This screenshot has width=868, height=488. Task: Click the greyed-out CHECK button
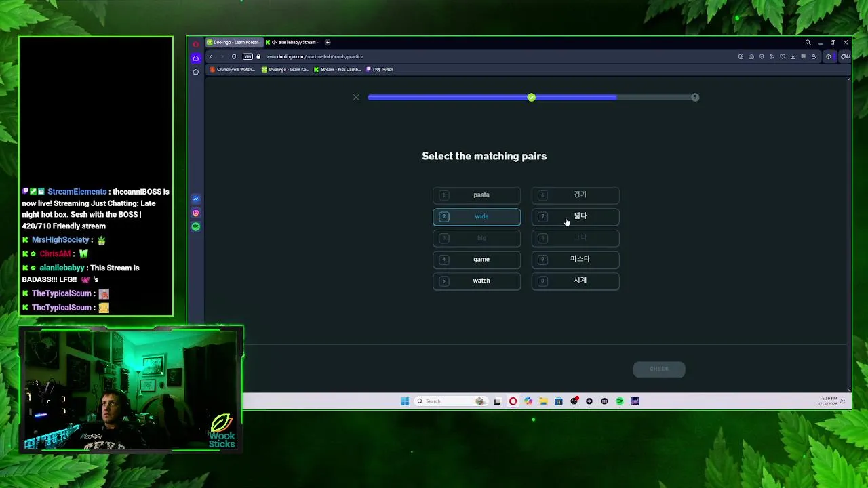point(659,369)
